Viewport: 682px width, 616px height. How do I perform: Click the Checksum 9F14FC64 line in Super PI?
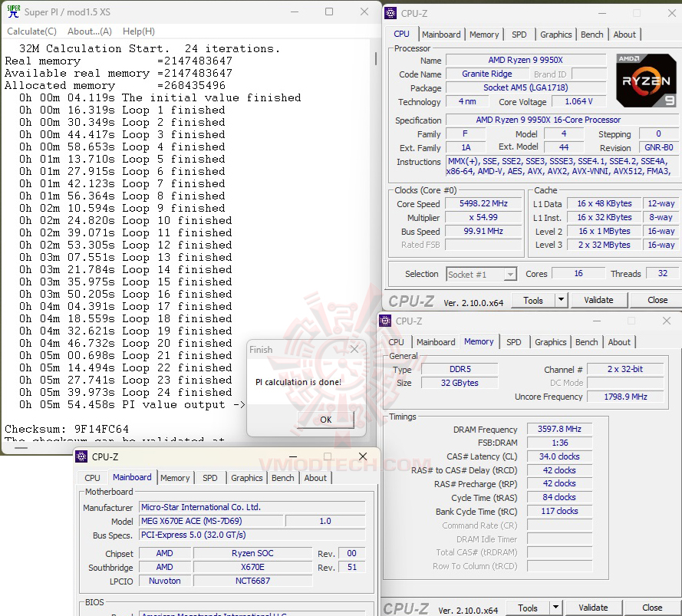click(67, 429)
